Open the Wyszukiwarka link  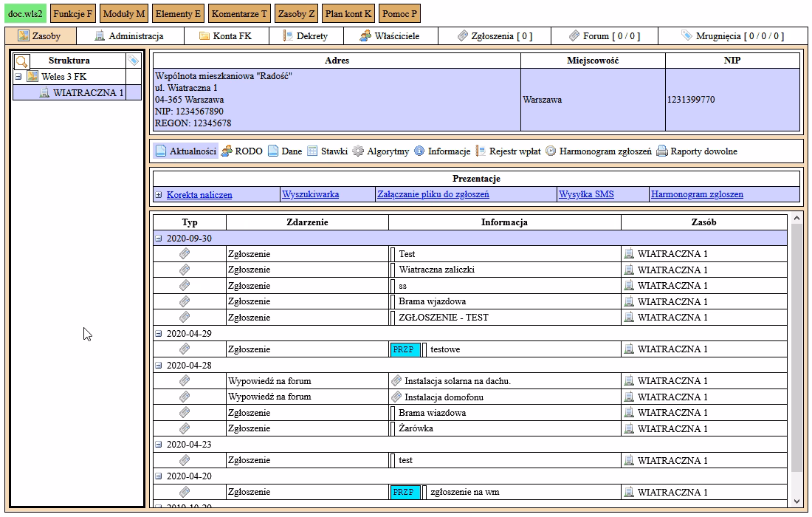[310, 195]
